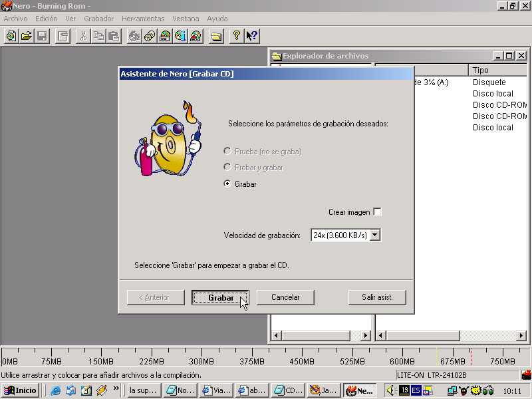Screen dimensions: 532x399
Task: Select the Grabar radio button
Action: click(x=228, y=184)
